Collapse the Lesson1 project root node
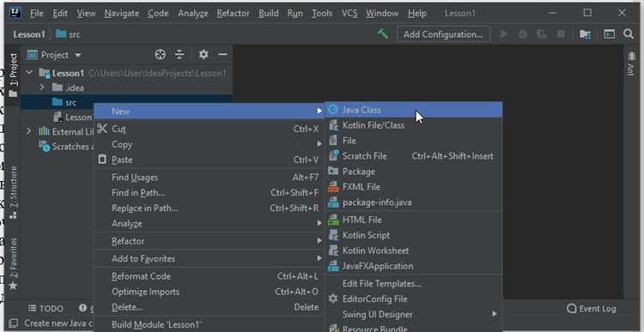 click(x=29, y=73)
